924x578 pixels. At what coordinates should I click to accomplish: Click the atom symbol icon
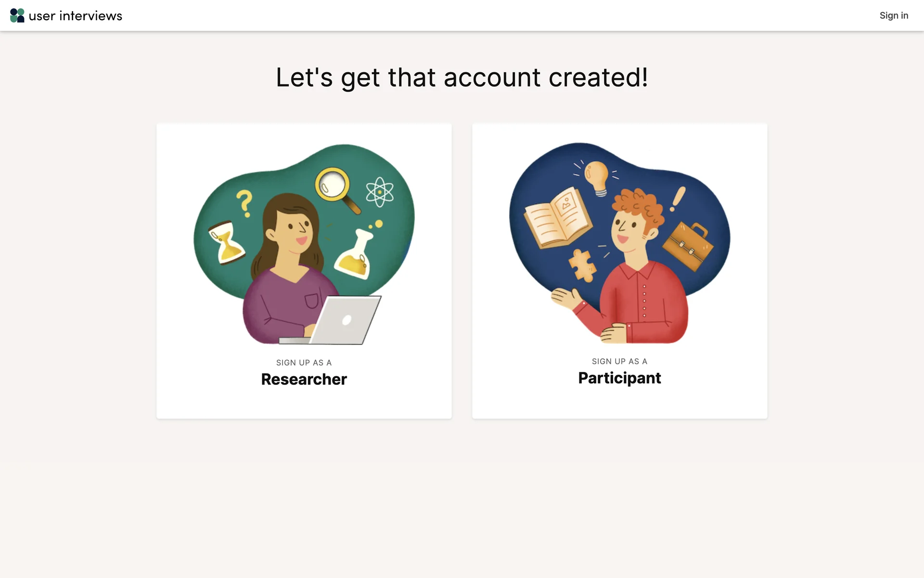coord(380,192)
